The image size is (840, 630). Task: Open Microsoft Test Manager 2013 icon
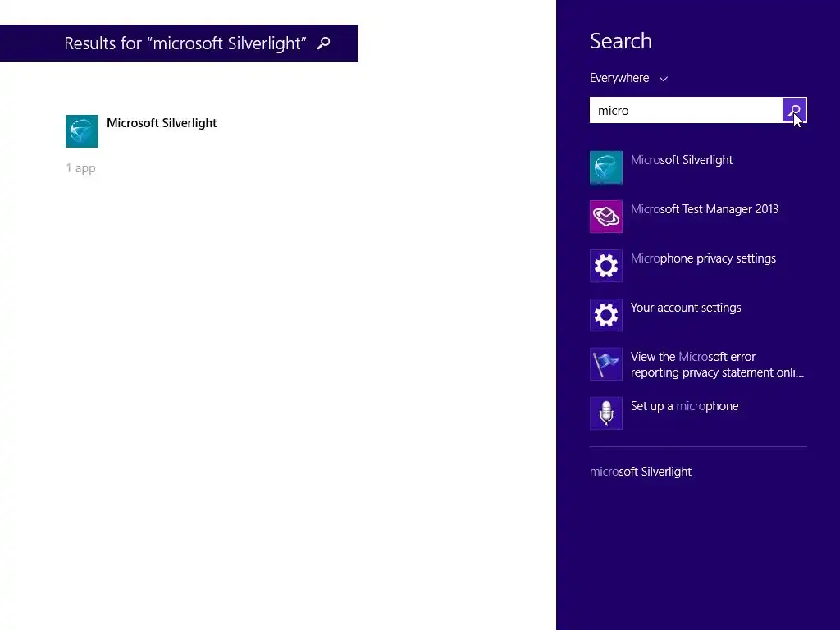pos(606,217)
